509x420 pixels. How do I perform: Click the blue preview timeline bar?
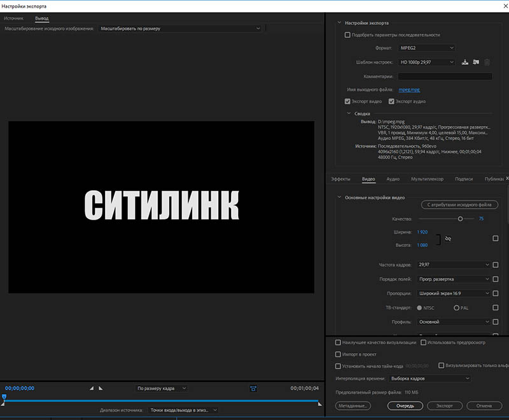(161, 401)
